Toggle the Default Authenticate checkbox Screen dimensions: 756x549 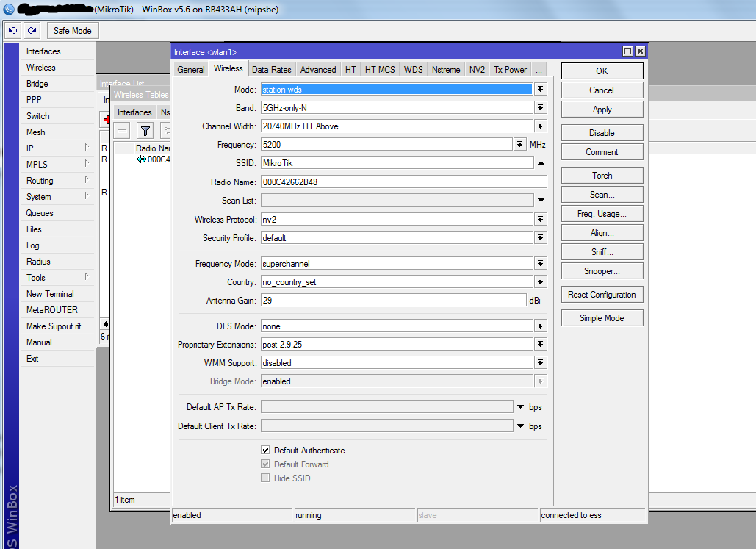point(265,450)
